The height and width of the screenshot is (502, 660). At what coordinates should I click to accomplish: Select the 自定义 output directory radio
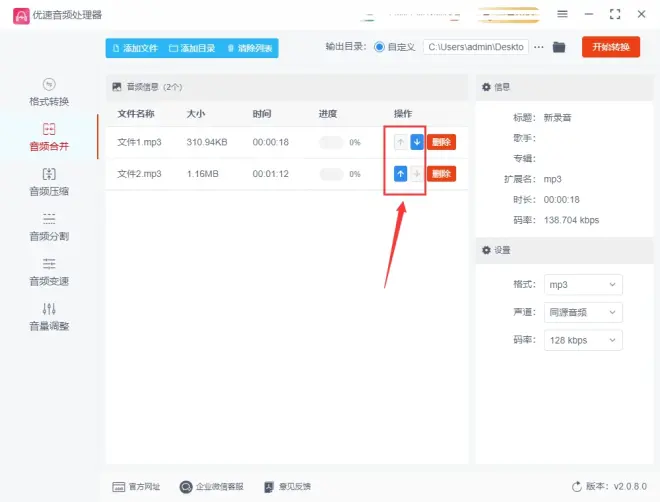[379, 47]
